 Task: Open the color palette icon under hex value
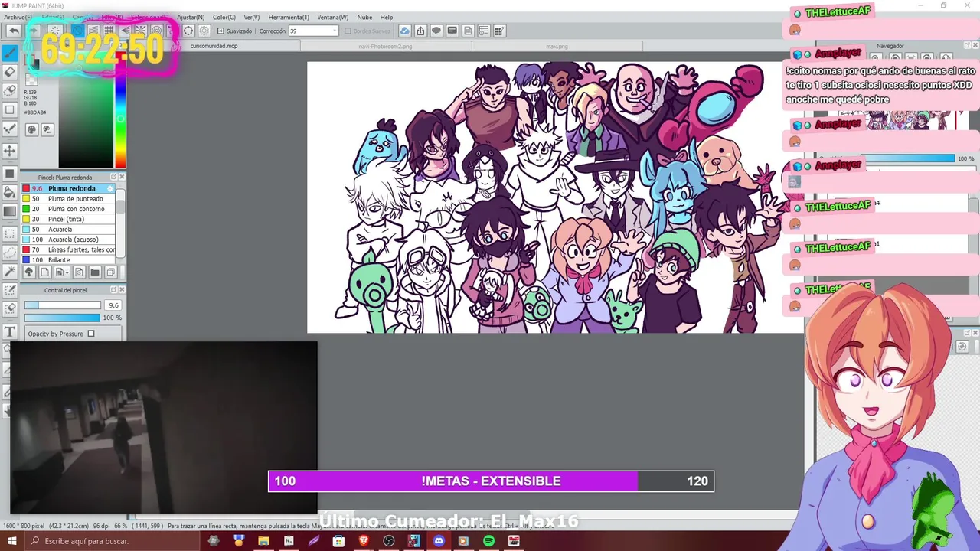pos(31,129)
